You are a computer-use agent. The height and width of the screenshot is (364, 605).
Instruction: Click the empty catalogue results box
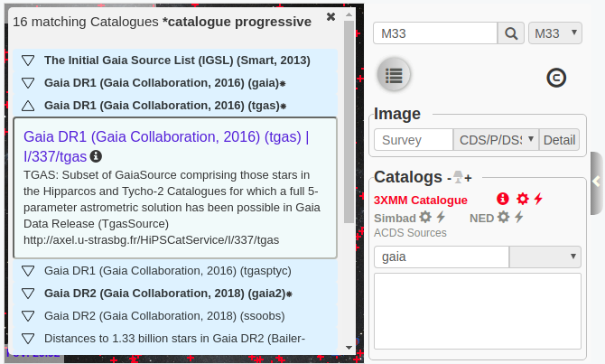478,311
